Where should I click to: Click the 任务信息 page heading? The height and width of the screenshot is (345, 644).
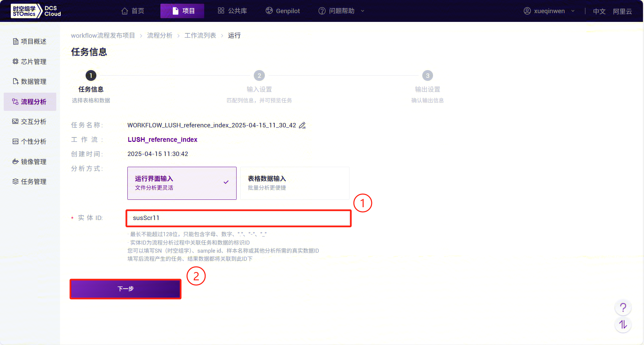89,52
